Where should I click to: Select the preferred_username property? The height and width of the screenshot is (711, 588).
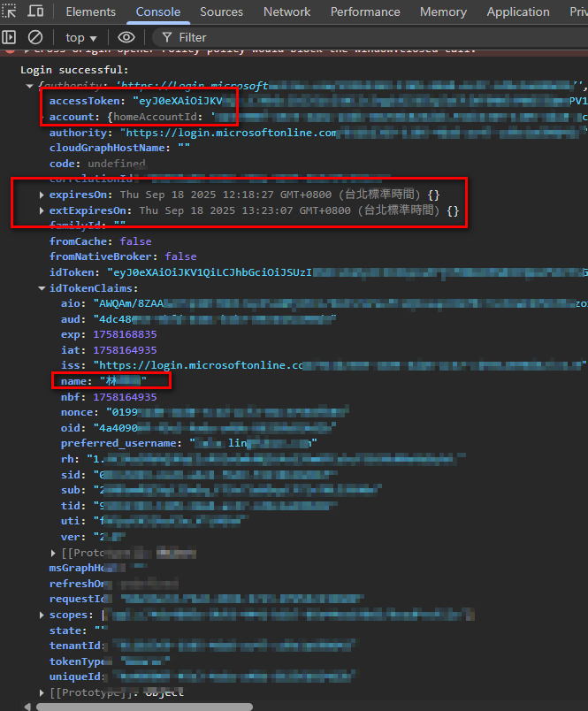pos(118,443)
